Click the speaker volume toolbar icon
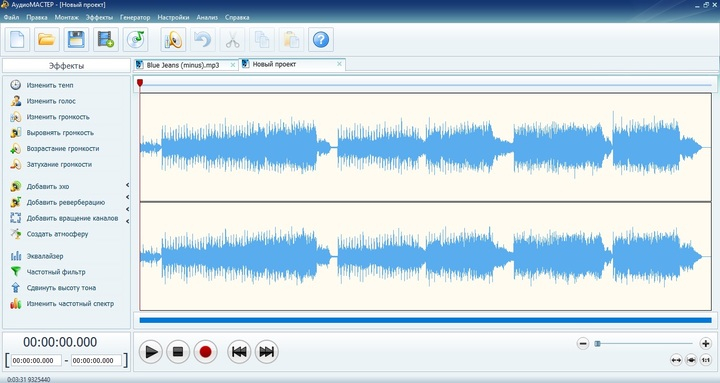The width and height of the screenshot is (720, 383). click(x=173, y=39)
